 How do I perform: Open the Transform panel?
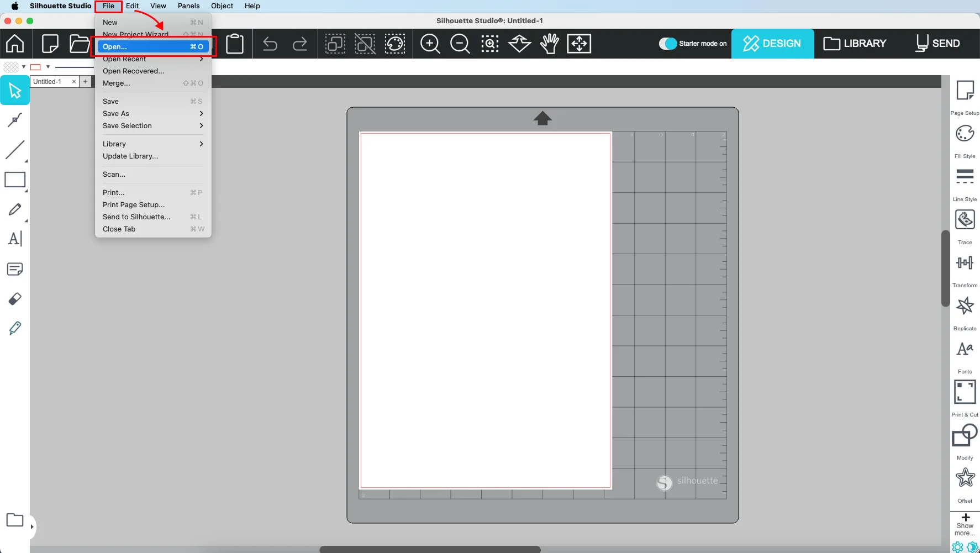[965, 263]
